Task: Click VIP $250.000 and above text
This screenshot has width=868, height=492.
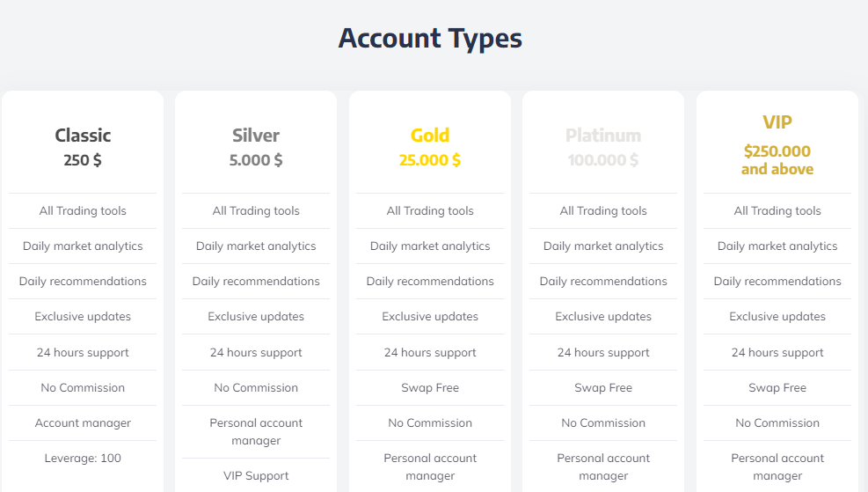Action: [777, 160]
